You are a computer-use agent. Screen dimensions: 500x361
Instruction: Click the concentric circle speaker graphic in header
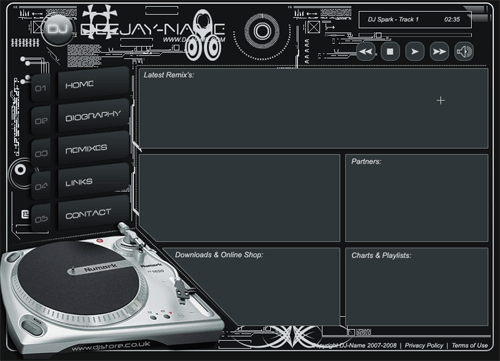[x=262, y=31]
